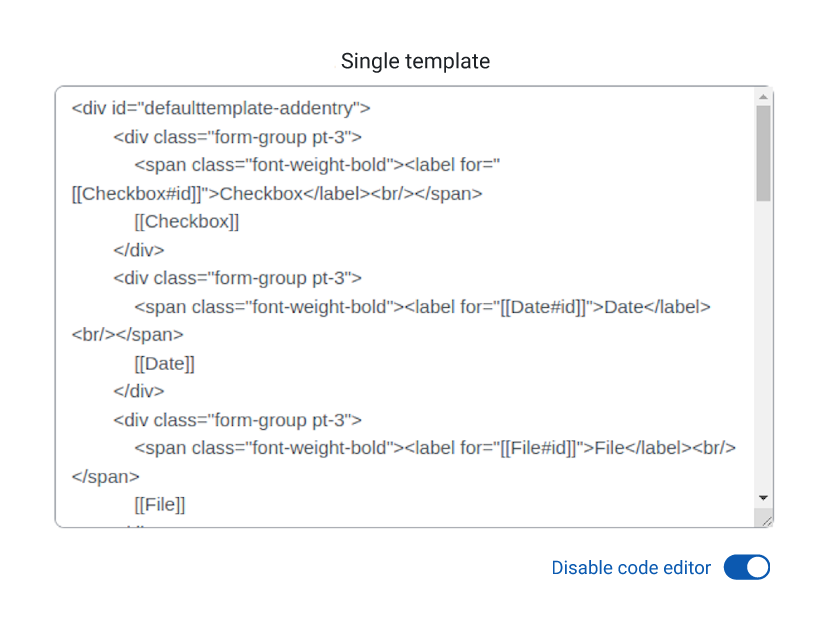The width and height of the screenshot is (824, 618).
Task: Place cursor on the [[File]] placeholder line
Action: click(x=160, y=504)
